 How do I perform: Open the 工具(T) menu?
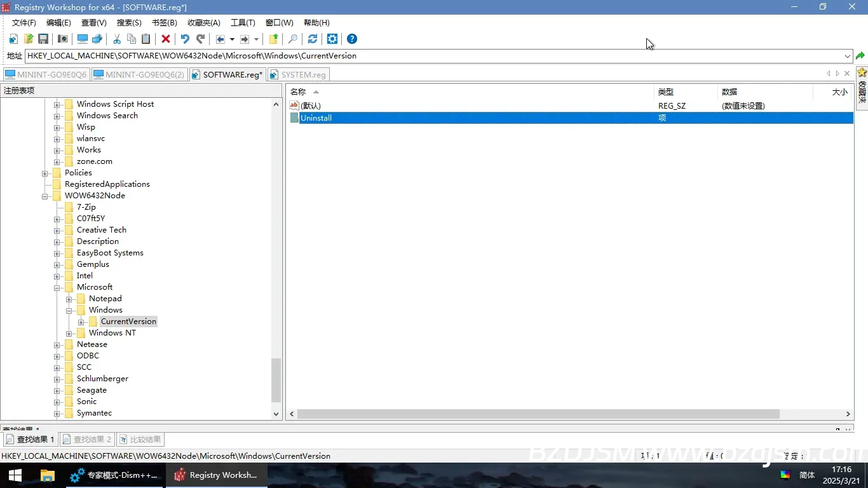point(243,23)
